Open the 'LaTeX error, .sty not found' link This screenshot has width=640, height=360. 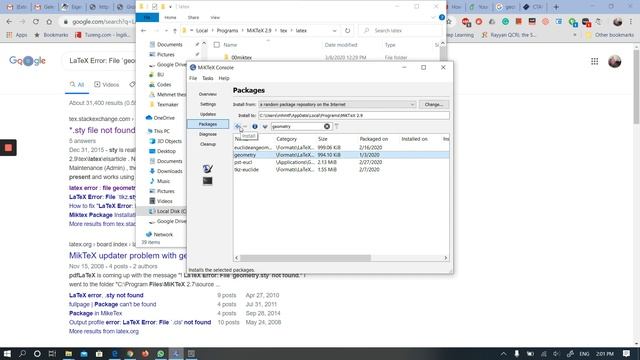[x=106, y=295]
